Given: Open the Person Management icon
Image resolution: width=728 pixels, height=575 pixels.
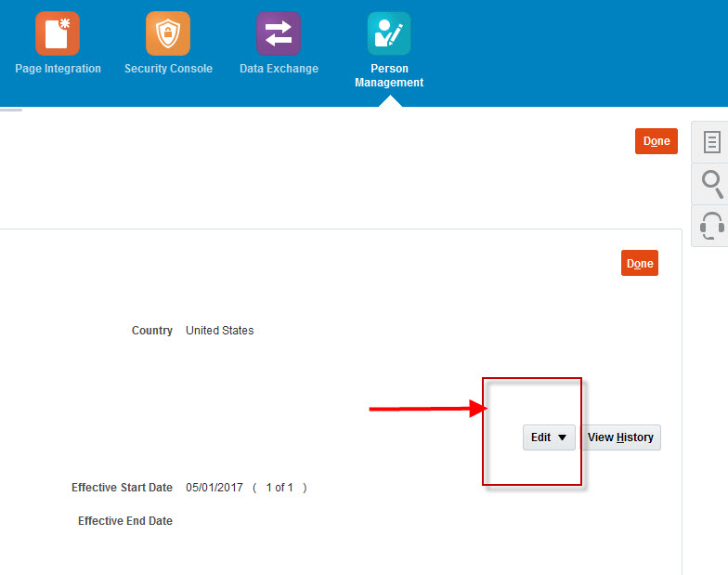Looking at the screenshot, I should pyautogui.click(x=389, y=33).
